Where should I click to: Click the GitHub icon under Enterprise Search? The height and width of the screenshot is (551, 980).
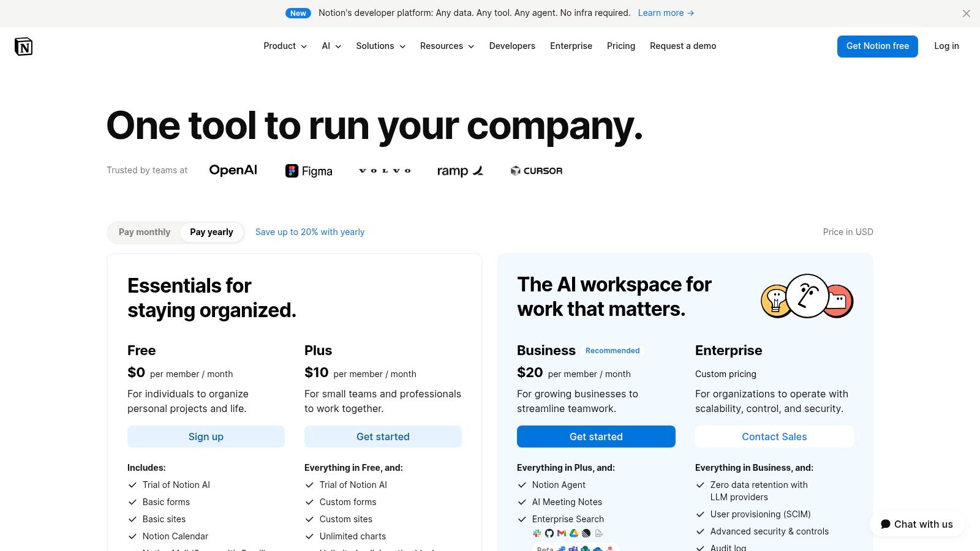549,533
